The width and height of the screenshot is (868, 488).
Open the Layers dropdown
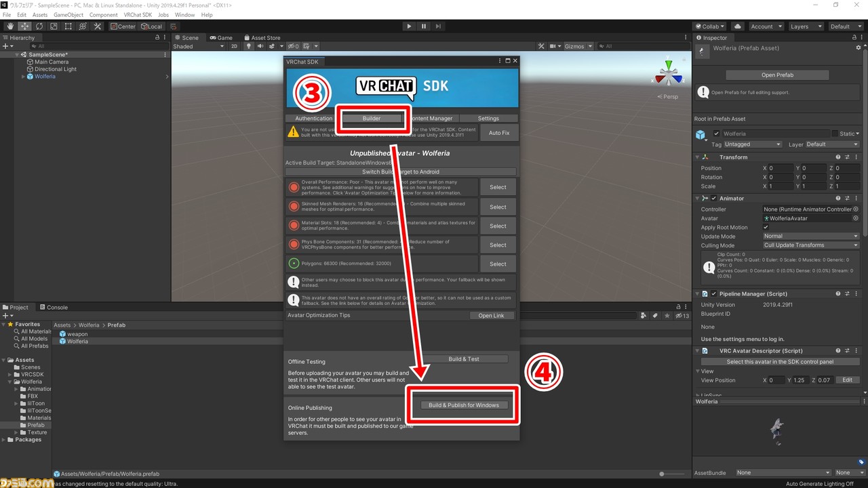coord(806,26)
